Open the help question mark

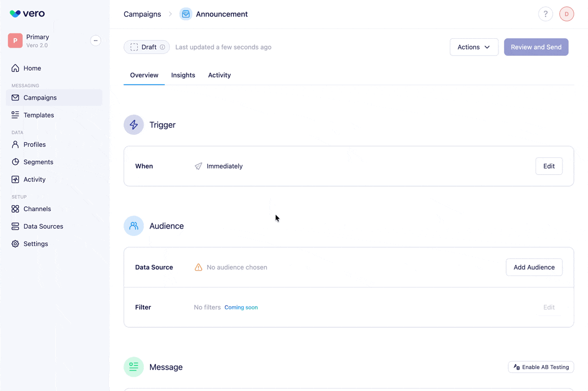click(x=545, y=14)
